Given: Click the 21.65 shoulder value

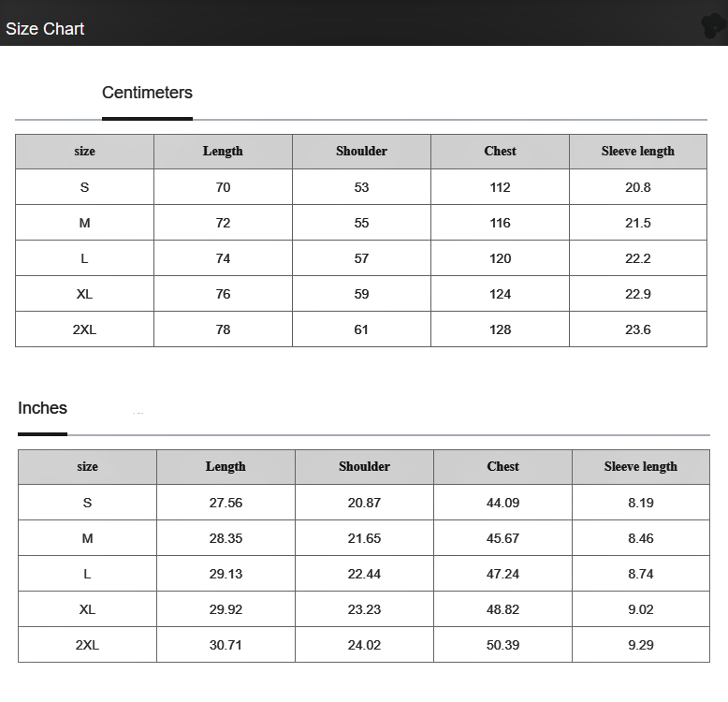Looking at the screenshot, I should (364, 538).
